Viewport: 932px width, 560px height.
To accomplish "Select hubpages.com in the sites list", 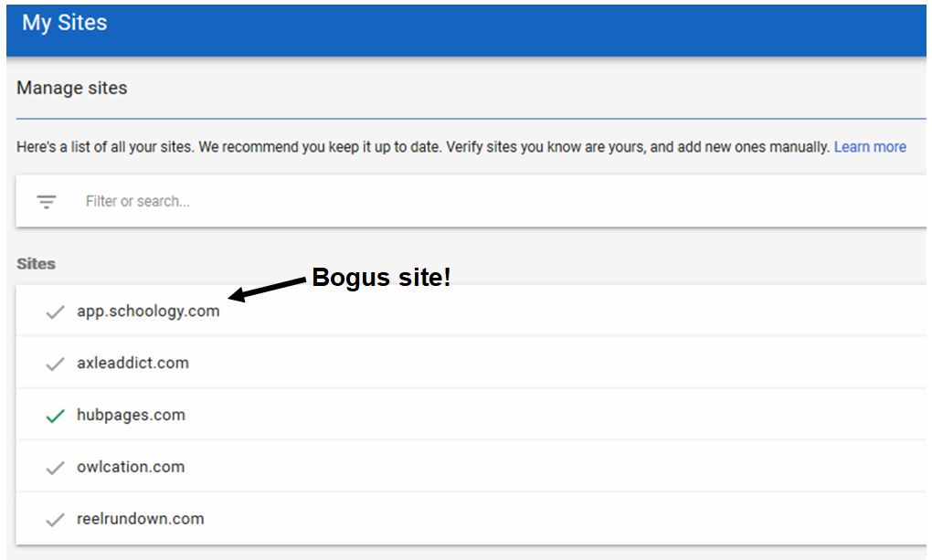I will (471, 415).
